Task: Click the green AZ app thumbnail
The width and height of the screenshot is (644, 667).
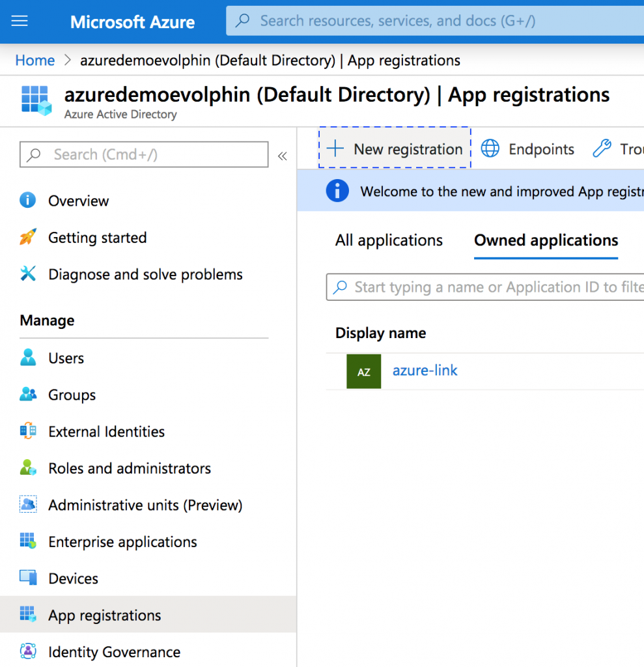Action: pyautogui.click(x=363, y=371)
